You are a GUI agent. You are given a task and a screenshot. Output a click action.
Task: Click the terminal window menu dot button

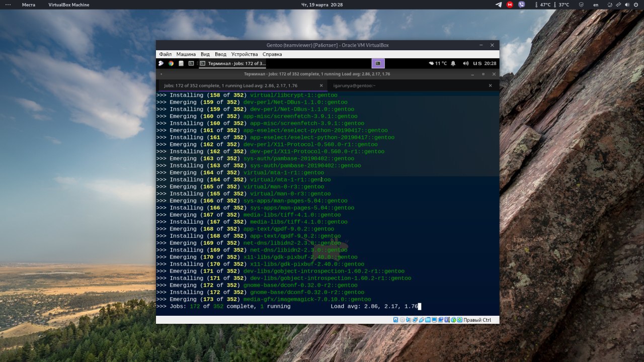coord(161,74)
